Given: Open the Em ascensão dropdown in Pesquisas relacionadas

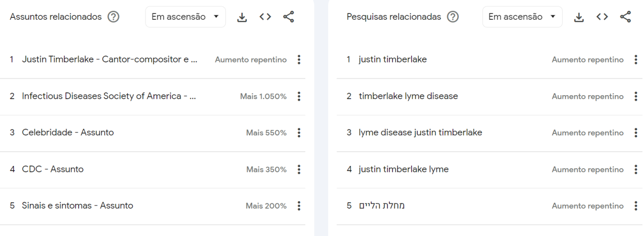Looking at the screenshot, I should [x=522, y=17].
